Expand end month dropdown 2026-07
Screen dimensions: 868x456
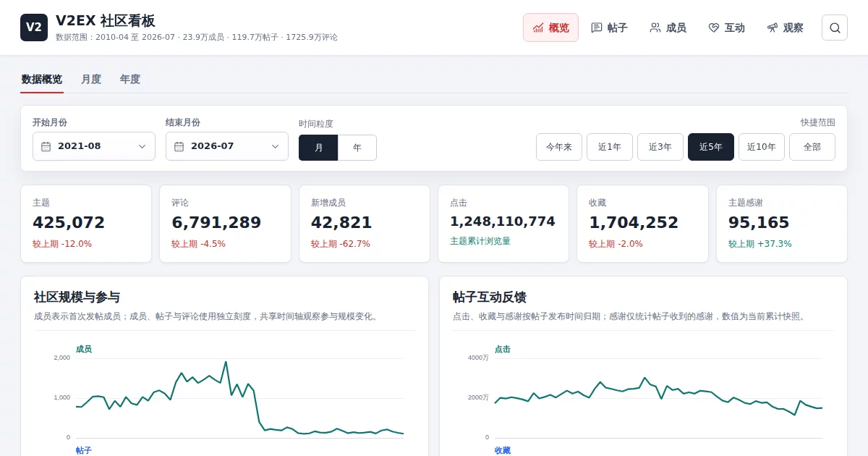(x=227, y=146)
